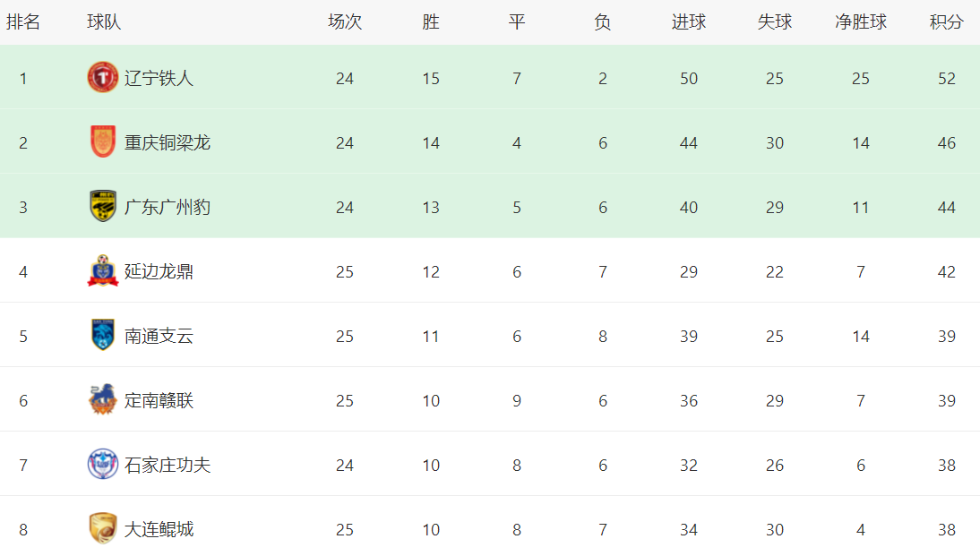Screen dimensions: 980x556
Task: Click the 积分 column header
Action: coord(946,22)
